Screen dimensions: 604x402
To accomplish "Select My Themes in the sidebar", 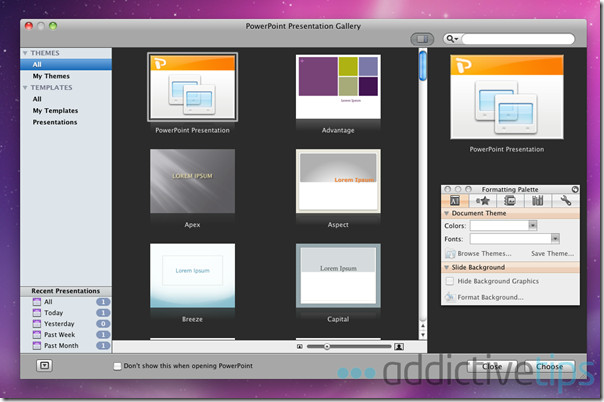I will 51,76.
